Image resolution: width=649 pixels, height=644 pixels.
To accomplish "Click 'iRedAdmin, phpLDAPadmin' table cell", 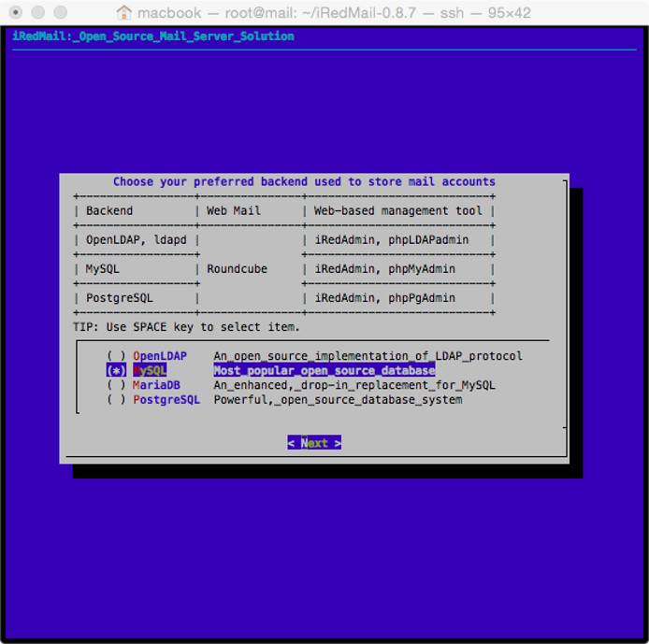I will pyautogui.click(x=392, y=239).
